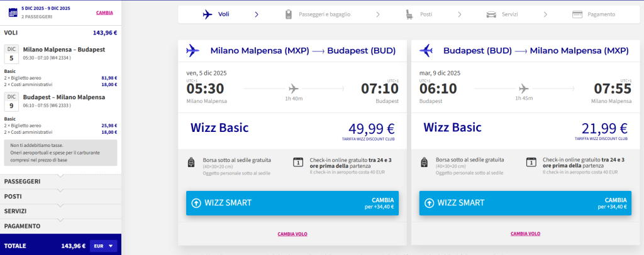Click backpack icon in return flight card
Screen dimensions: 644x255
coord(425,162)
